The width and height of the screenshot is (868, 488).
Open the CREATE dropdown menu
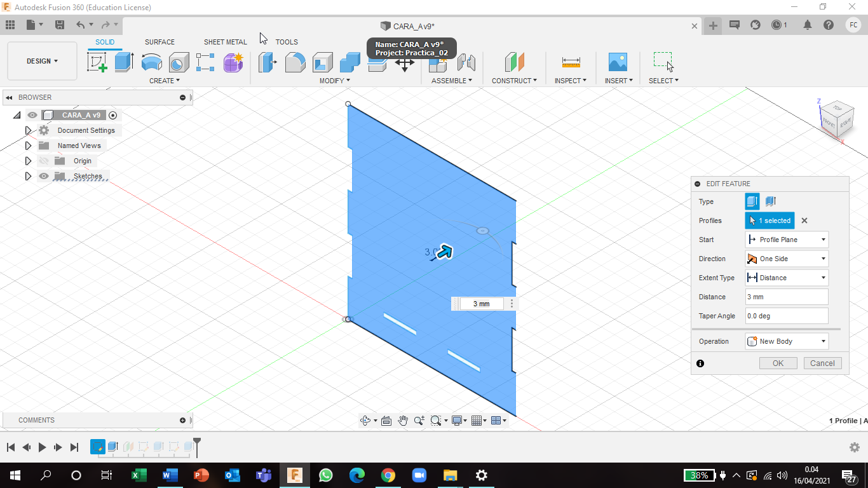click(165, 81)
